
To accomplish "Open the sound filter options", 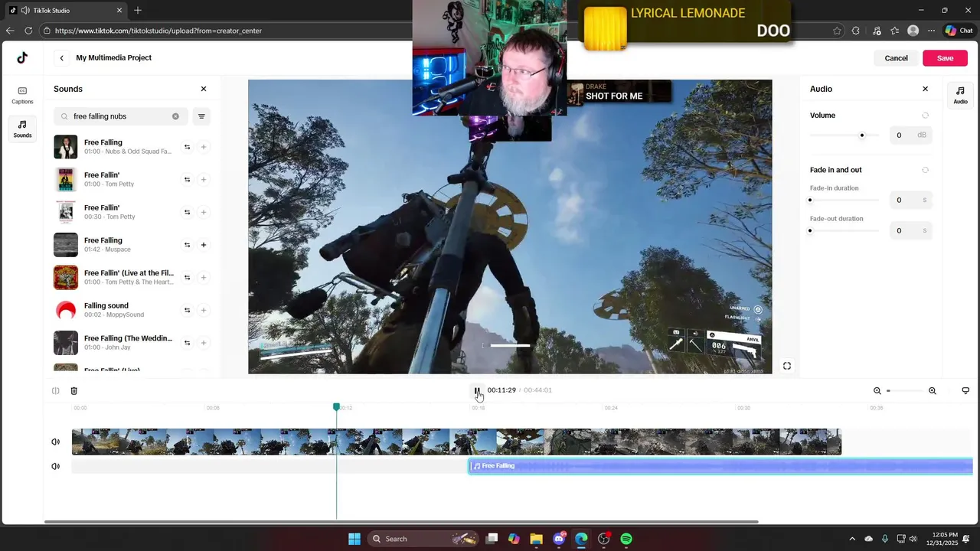I will pos(201,116).
